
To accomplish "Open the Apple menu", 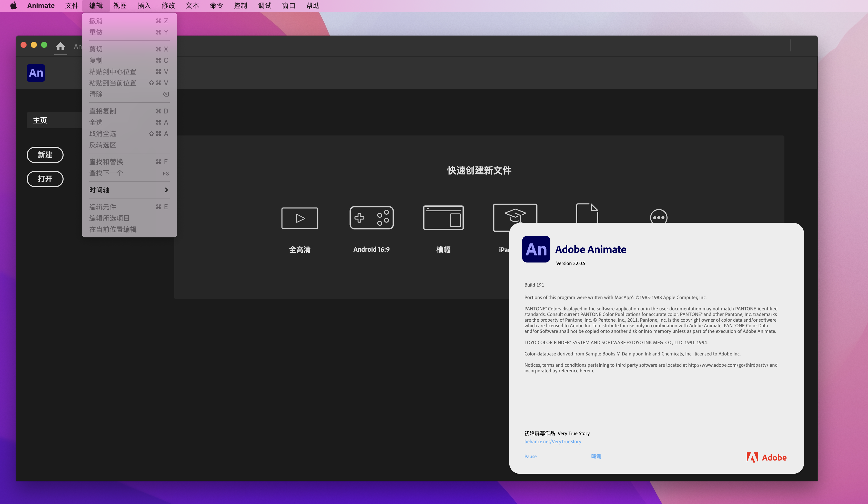I will [x=13, y=5].
